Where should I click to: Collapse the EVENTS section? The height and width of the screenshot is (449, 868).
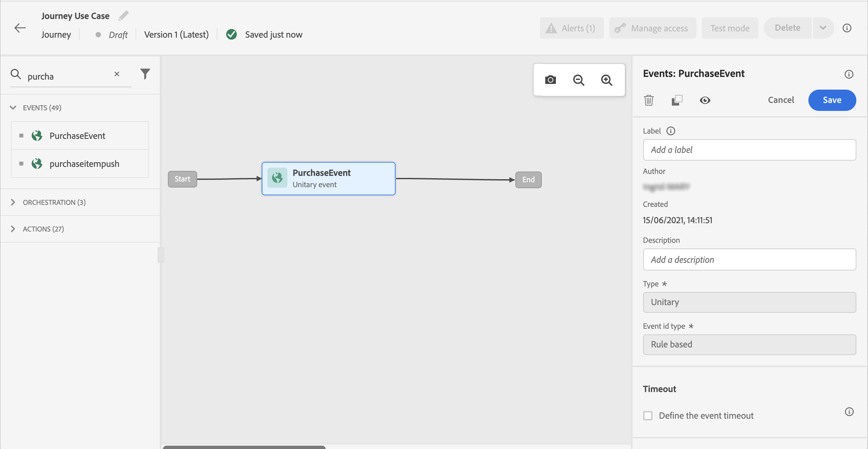coord(13,108)
